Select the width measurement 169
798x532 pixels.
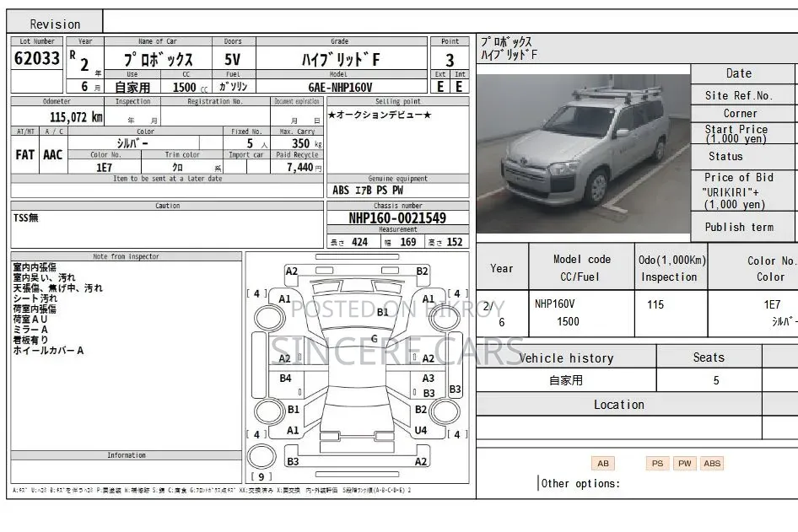pos(408,242)
